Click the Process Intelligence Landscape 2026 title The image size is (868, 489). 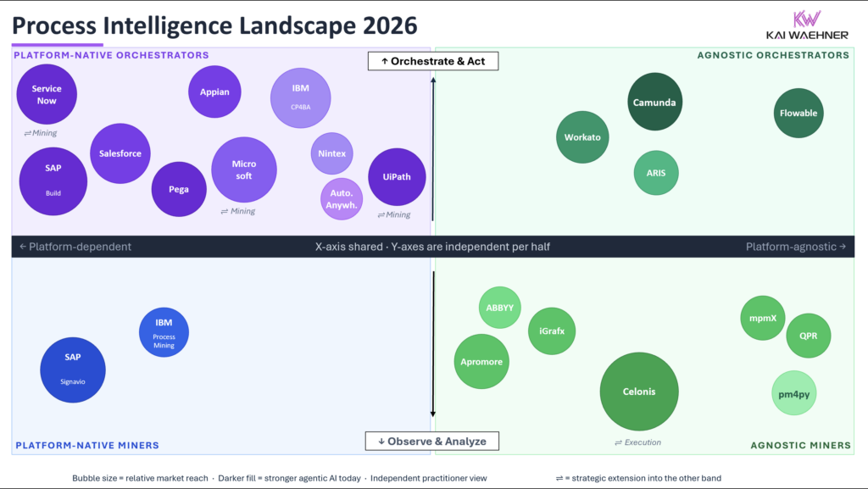(214, 25)
